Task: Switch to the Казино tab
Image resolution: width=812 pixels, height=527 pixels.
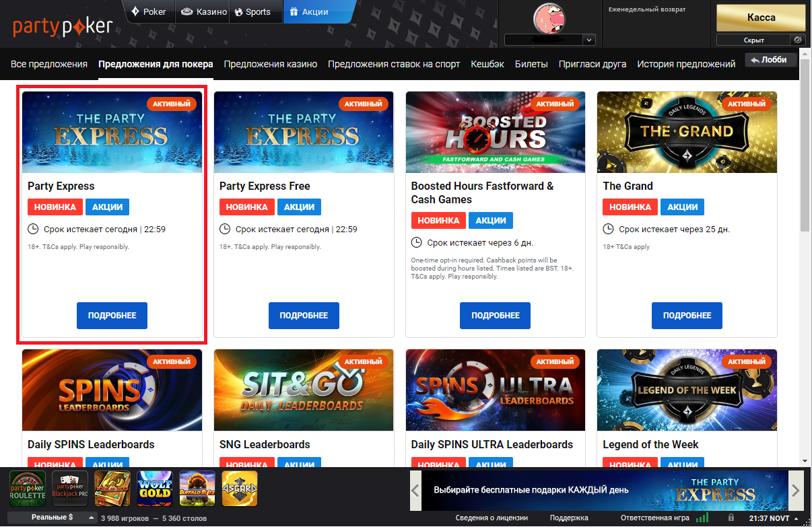Action: pyautogui.click(x=202, y=11)
